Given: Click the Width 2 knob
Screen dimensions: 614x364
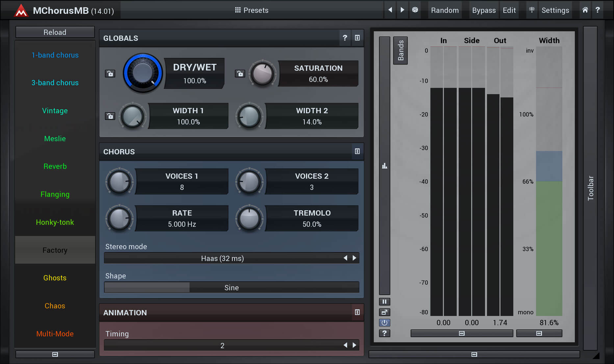Looking at the screenshot, I should [249, 116].
